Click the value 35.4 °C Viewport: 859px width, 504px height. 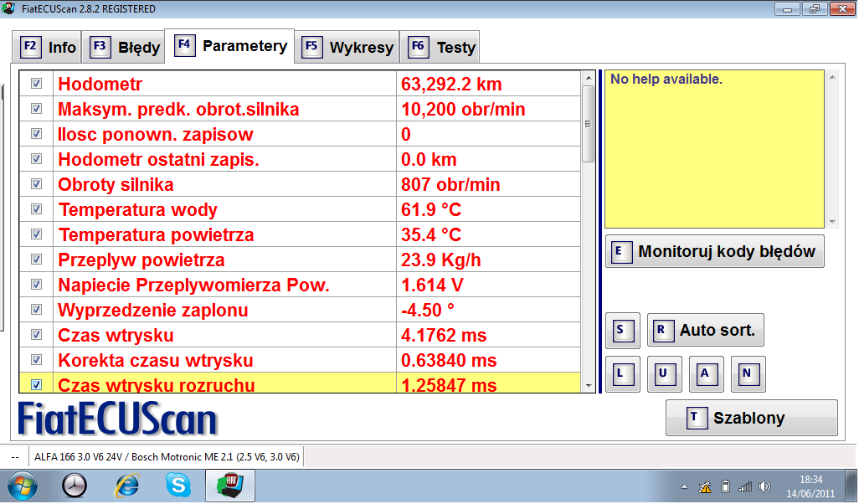[431, 235]
